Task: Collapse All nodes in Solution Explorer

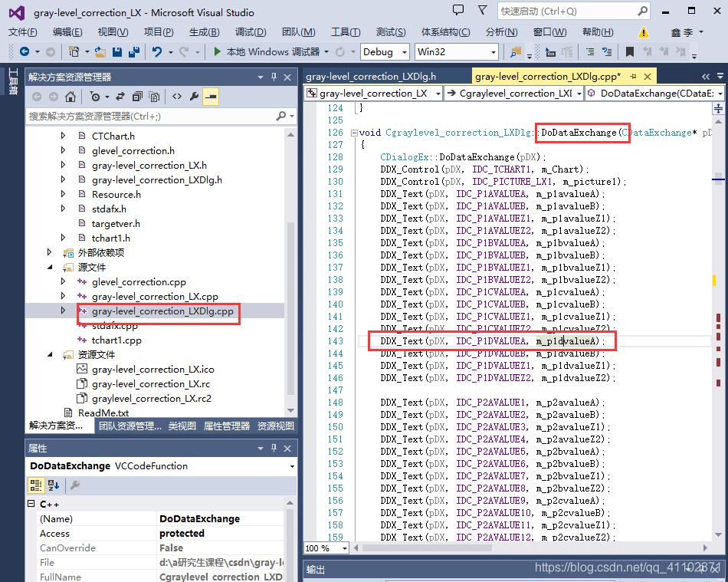Action: click(x=137, y=97)
